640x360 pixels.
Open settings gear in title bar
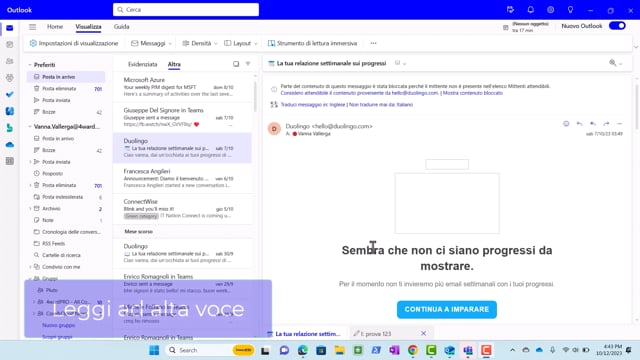pyautogui.click(x=551, y=10)
